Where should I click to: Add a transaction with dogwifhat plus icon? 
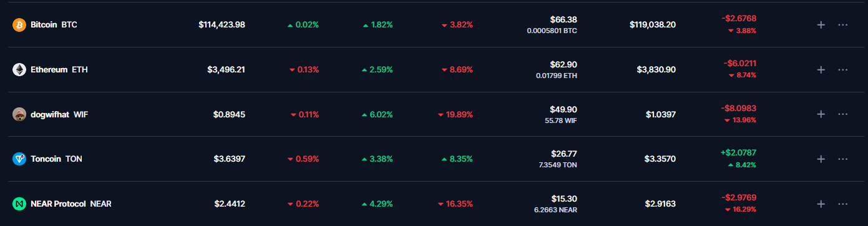tap(821, 114)
